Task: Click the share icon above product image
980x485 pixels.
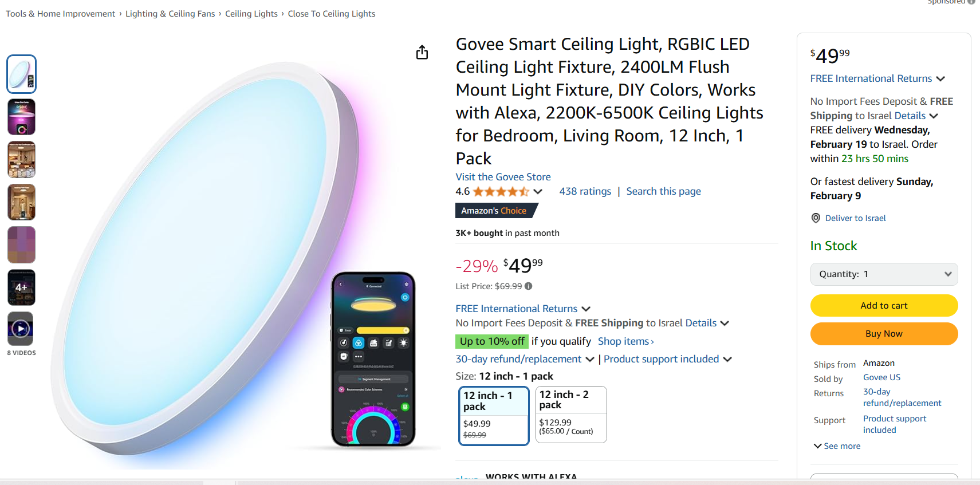Action: click(x=422, y=53)
